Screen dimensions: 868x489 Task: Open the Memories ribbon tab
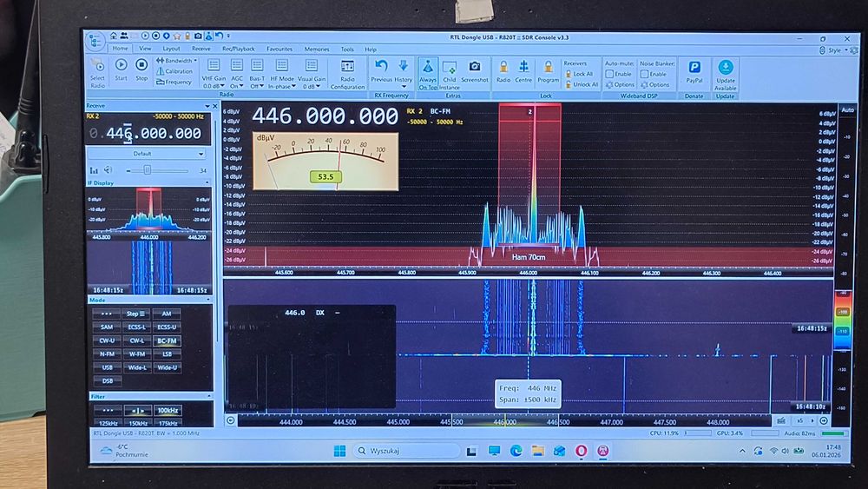point(317,49)
